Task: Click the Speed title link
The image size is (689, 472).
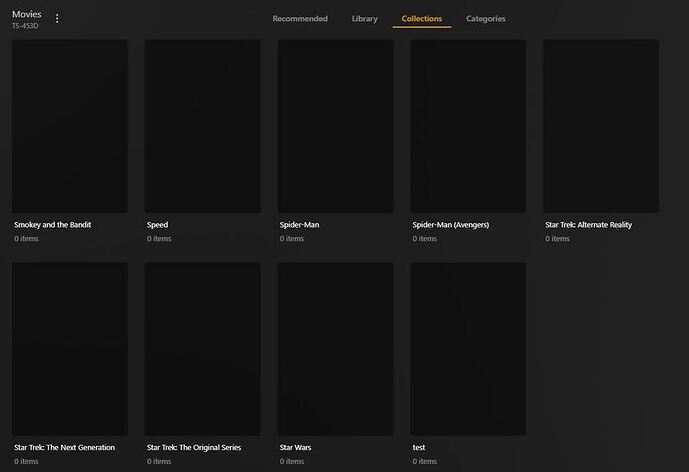Action: 157,225
